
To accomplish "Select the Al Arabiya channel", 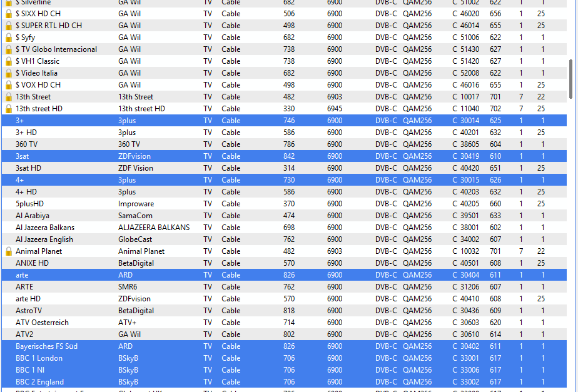I will [x=33, y=216].
